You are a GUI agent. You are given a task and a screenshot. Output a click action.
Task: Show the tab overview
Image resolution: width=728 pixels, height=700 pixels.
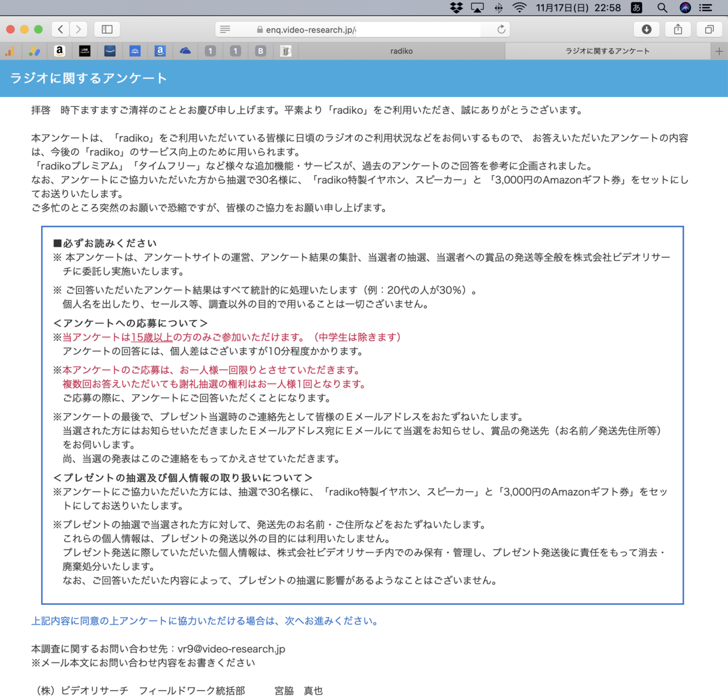click(709, 29)
